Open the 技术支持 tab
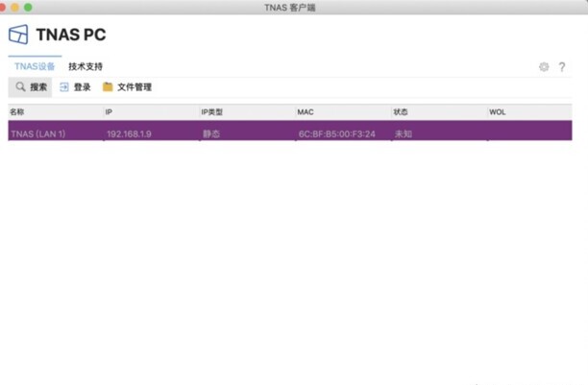Viewport: 588px width, 385px height. [x=86, y=66]
